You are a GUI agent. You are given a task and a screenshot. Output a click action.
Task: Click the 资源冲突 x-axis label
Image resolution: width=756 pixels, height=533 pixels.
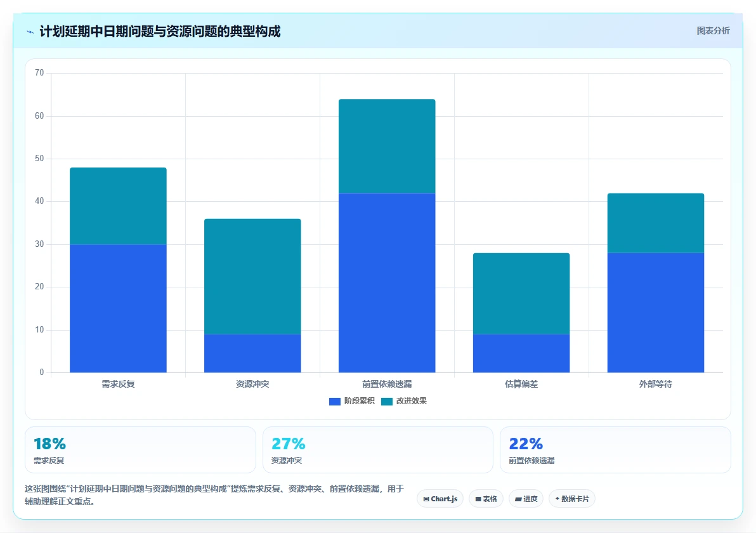(x=252, y=384)
